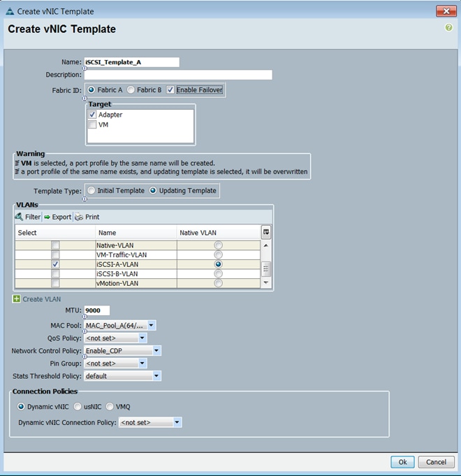Open the Stats Threshold Policy dropdown

(122, 376)
